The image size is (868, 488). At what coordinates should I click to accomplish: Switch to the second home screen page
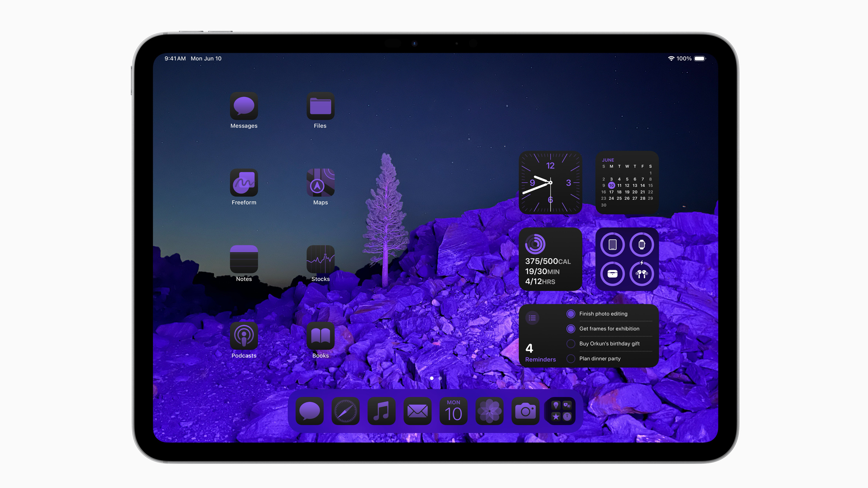(440, 378)
